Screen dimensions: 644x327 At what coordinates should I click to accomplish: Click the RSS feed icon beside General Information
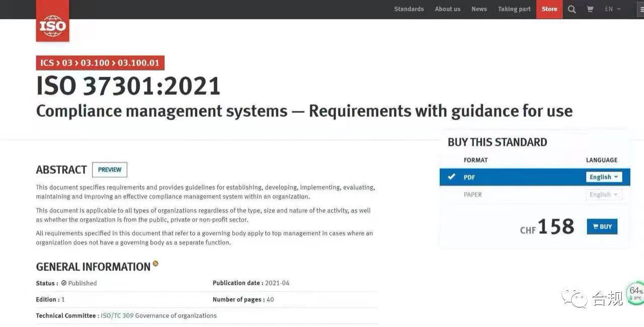tap(155, 264)
